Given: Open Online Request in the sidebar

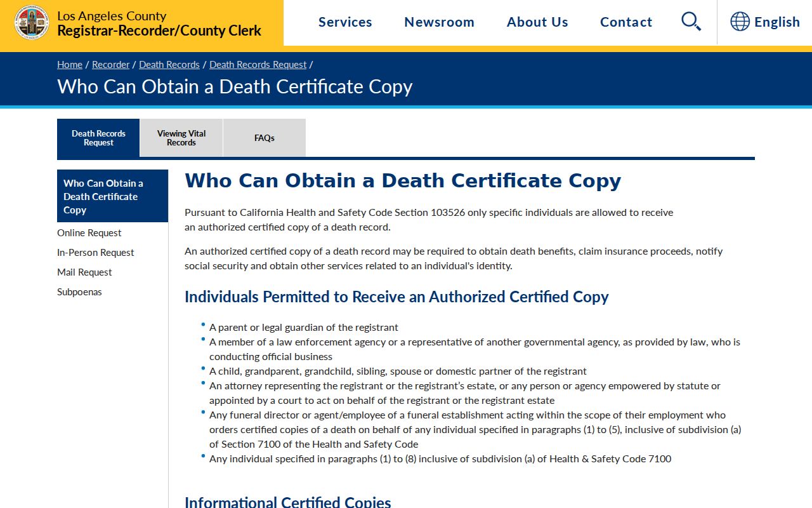Looking at the screenshot, I should (x=89, y=233).
